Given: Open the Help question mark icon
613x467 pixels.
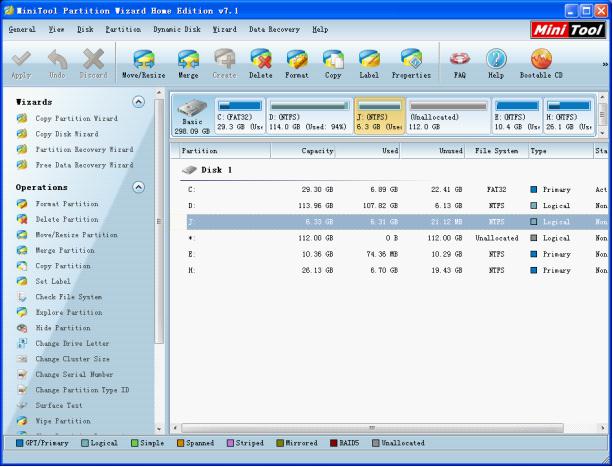Looking at the screenshot, I should (x=496, y=59).
